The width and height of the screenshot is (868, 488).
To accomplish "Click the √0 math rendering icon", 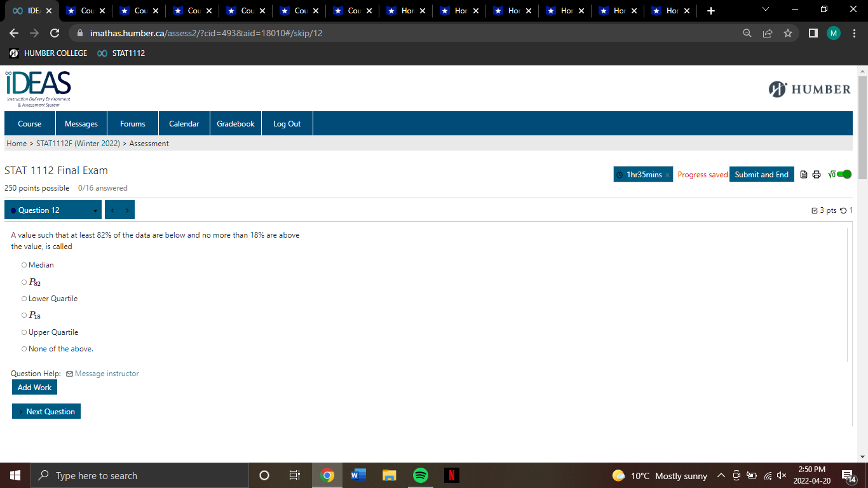I will [831, 174].
